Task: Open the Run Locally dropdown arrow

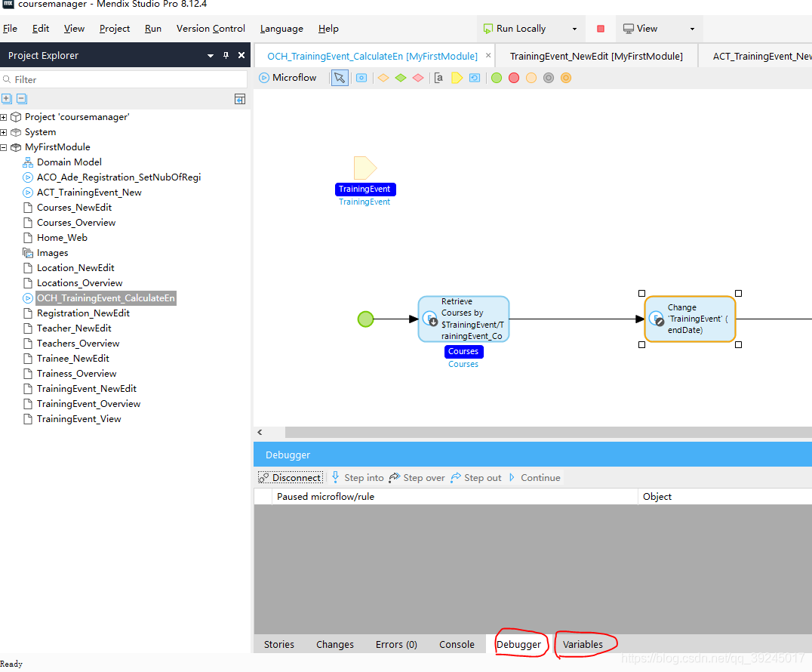Action: pos(574,29)
